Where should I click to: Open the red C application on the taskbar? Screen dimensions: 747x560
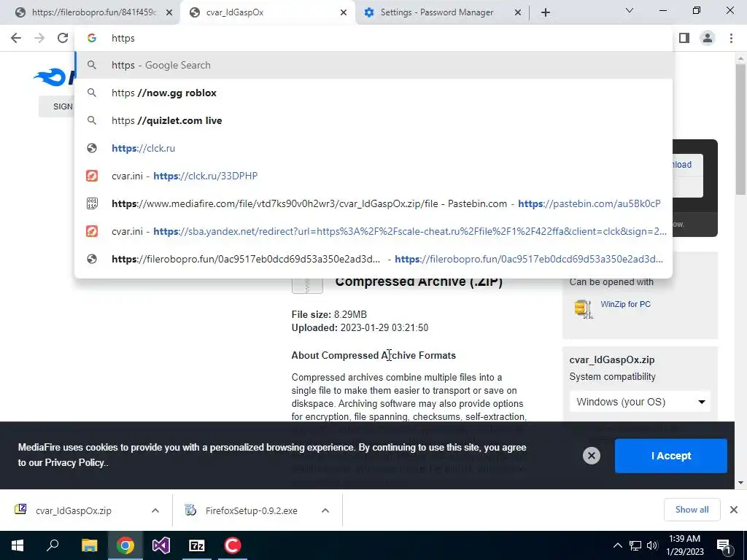[233, 545]
